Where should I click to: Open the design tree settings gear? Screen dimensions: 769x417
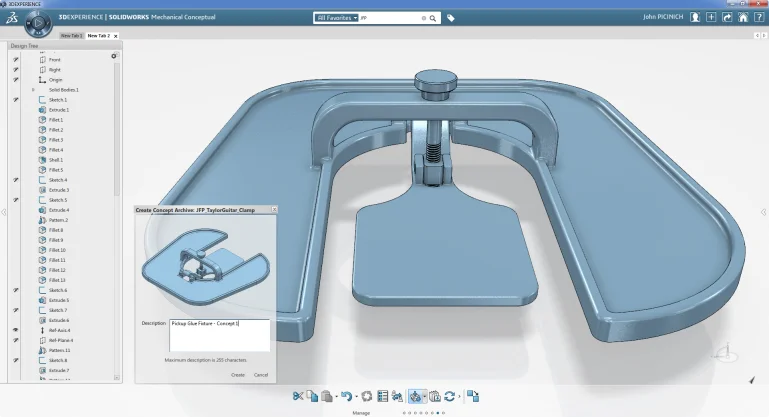(x=113, y=56)
